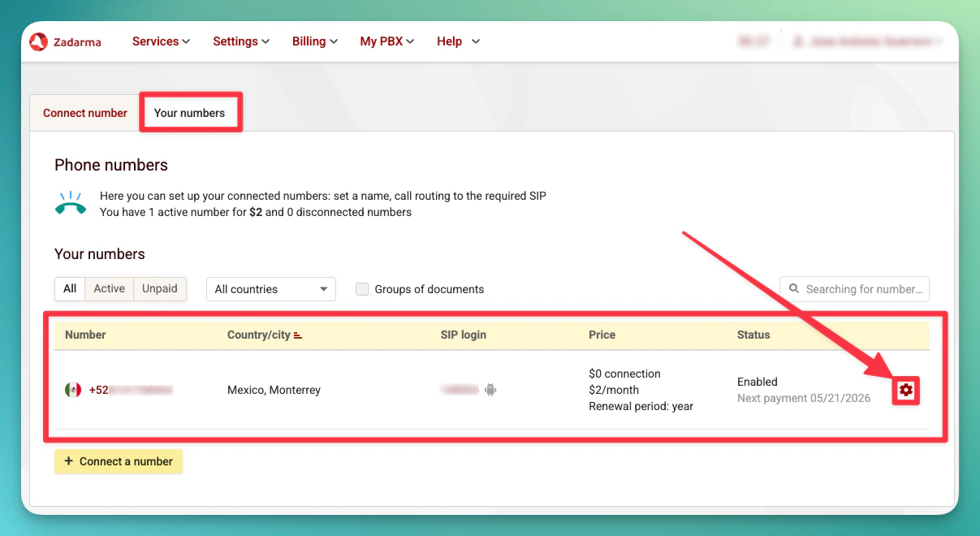Viewport: 980px width, 536px height.
Task: Select the Your numbers tab
Action: tap(189, 113)
